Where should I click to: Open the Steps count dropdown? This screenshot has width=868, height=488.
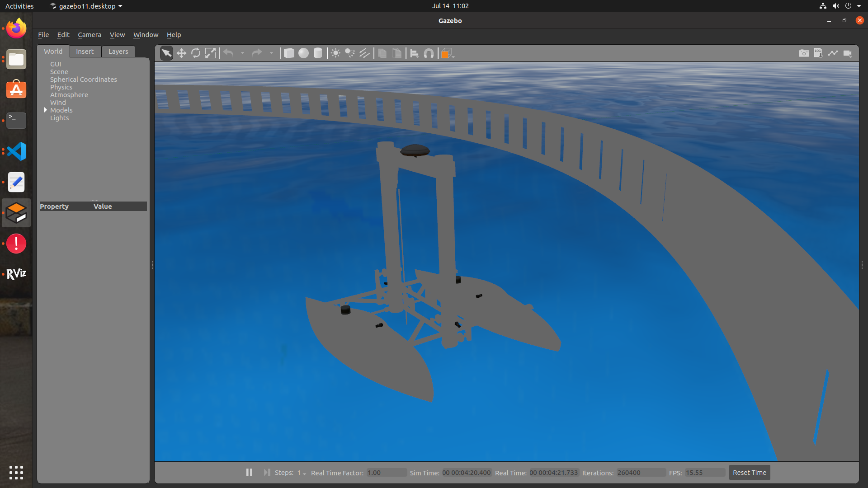(304, 474)
